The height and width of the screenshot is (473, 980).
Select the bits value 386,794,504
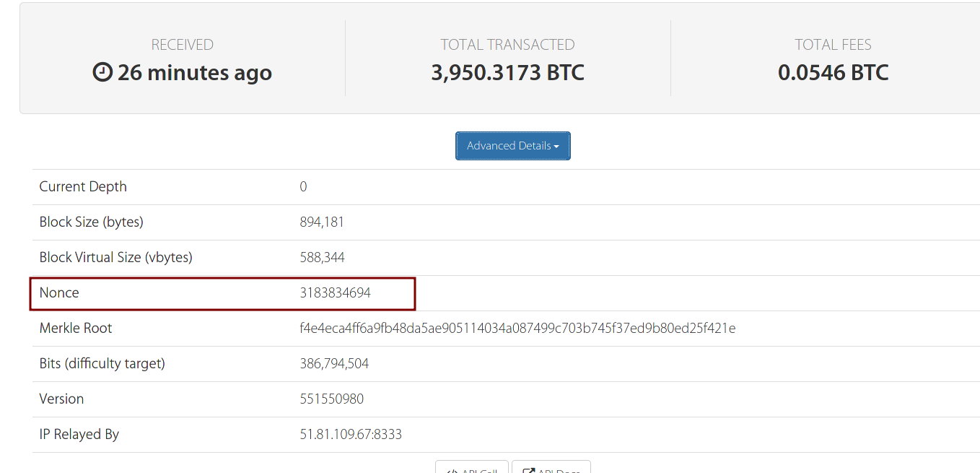point(334,363)
